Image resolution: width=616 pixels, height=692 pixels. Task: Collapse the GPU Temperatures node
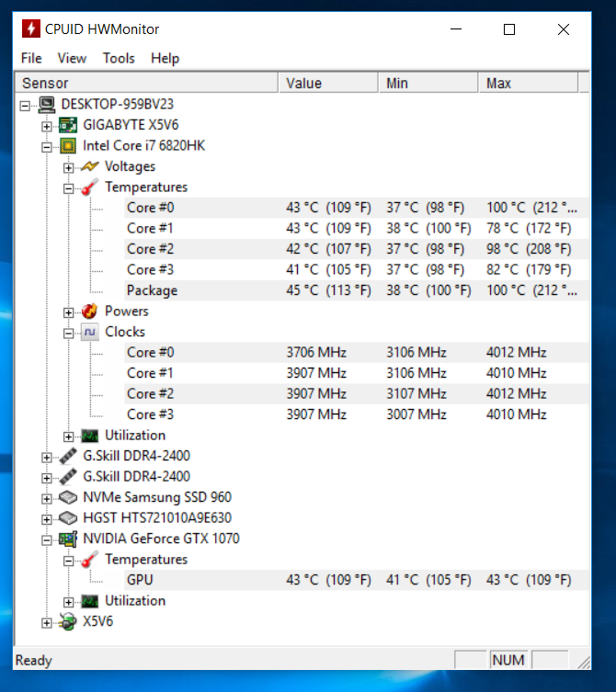click(x=68, y=561)
